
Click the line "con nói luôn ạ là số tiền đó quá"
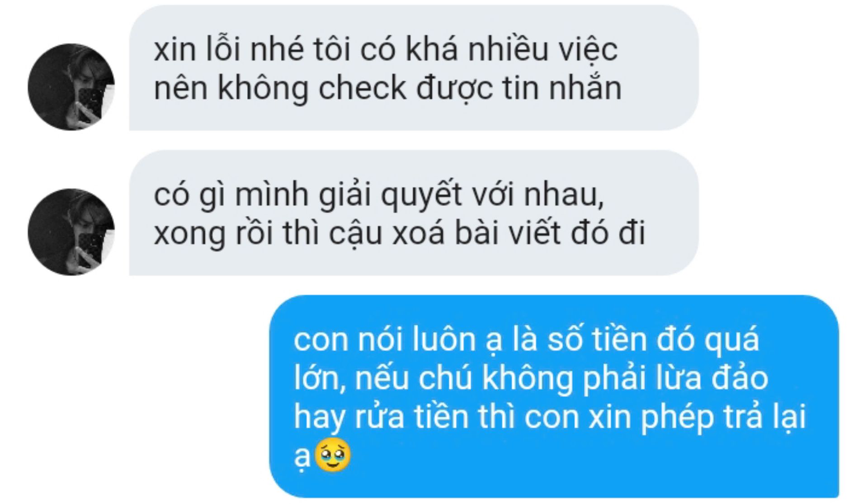pyautogui.click(x=526, y=340)
